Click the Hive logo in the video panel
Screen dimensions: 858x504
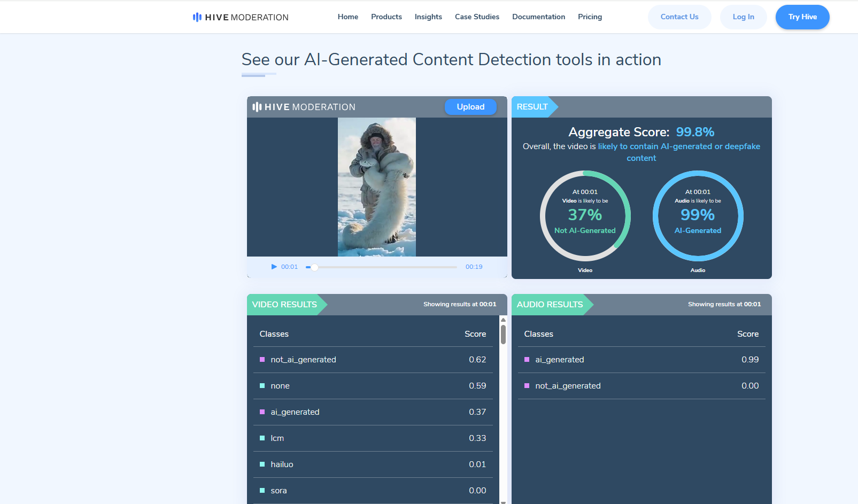tap(304, 107)
